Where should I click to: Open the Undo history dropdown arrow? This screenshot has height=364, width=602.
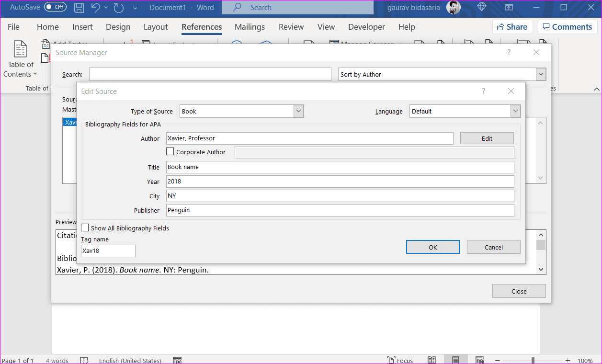[106, 8]
